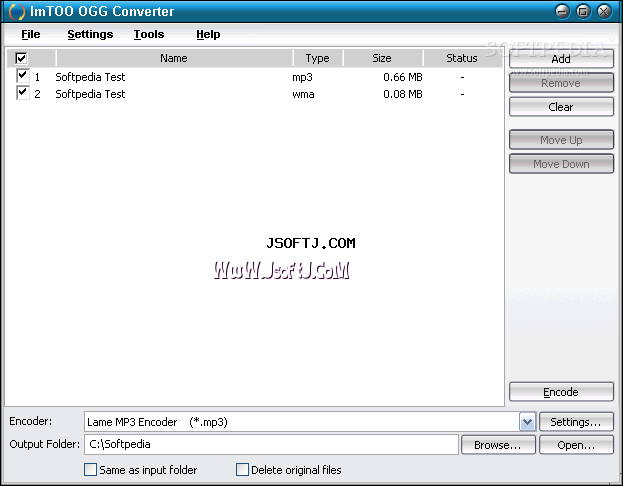Open the Help menu
The height and width of the screenshot is (486, 623).
[208, 34]
